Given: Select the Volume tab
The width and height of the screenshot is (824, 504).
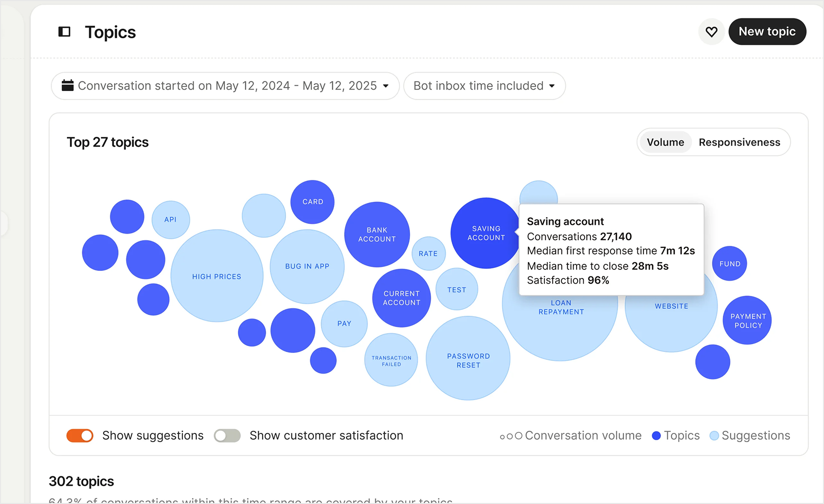Looking at the screenshot, I should 665,142.
